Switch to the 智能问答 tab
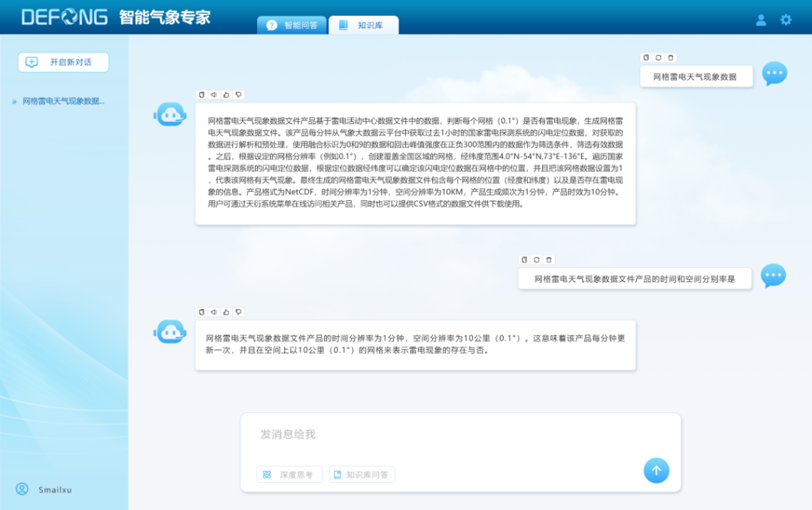812x510 pixels. click(x=292, y=25)
